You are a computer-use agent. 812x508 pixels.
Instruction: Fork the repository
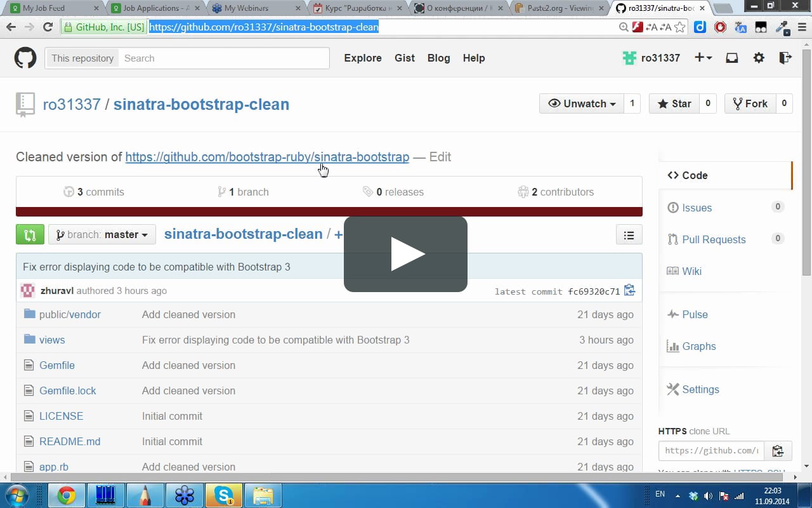[750, 104]
